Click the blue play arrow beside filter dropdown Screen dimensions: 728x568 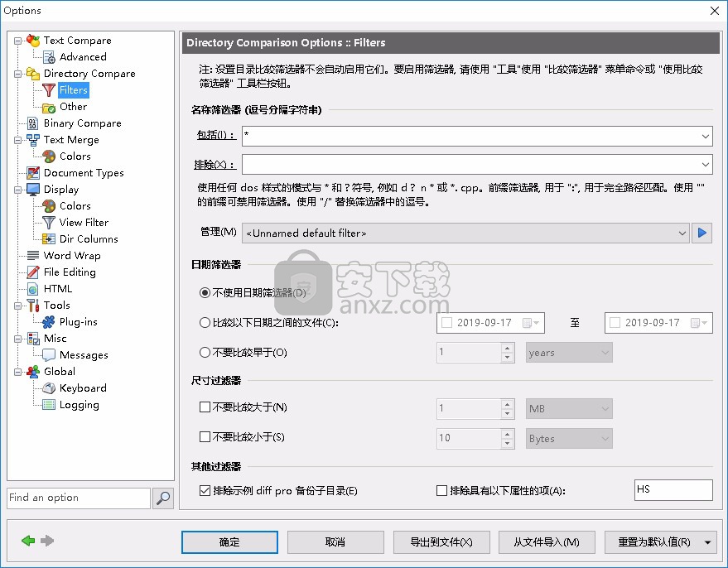point(702,233)
